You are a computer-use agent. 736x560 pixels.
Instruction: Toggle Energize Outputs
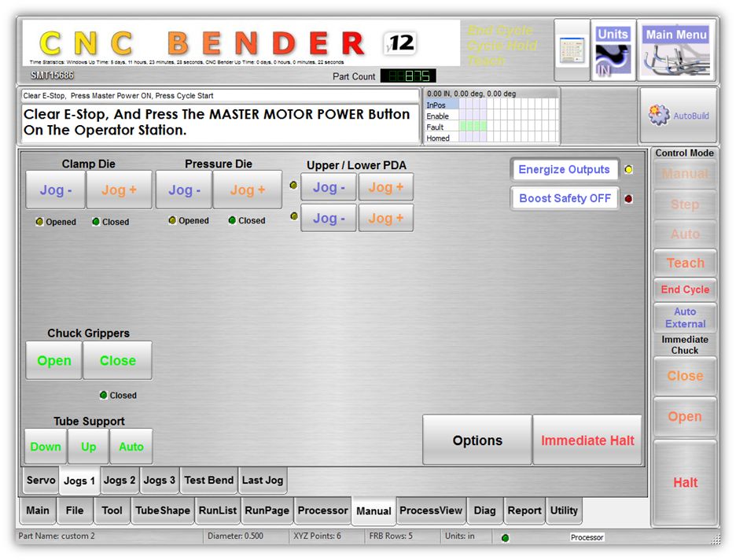(564, 170)
